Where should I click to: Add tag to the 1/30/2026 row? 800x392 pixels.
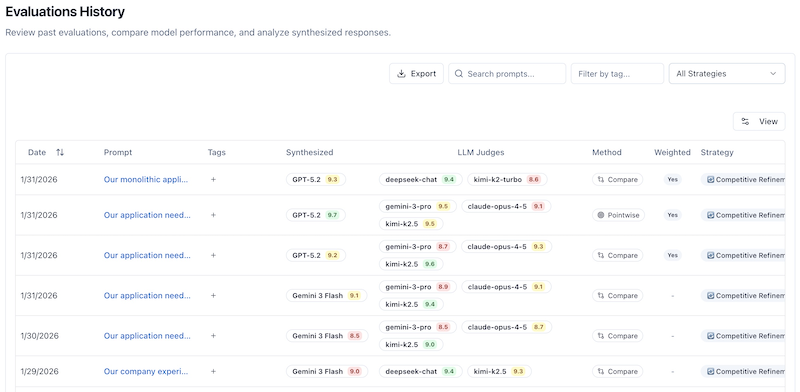213,336
